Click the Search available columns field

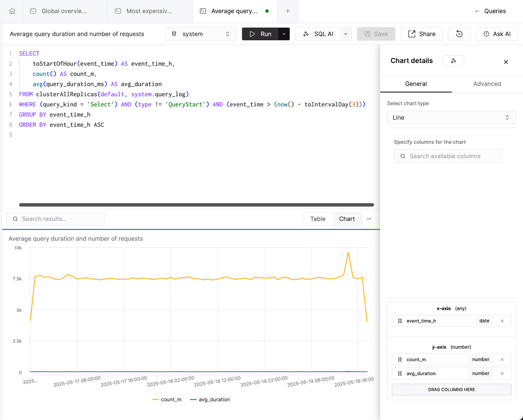pyautogui.click(x=448, y=156)
